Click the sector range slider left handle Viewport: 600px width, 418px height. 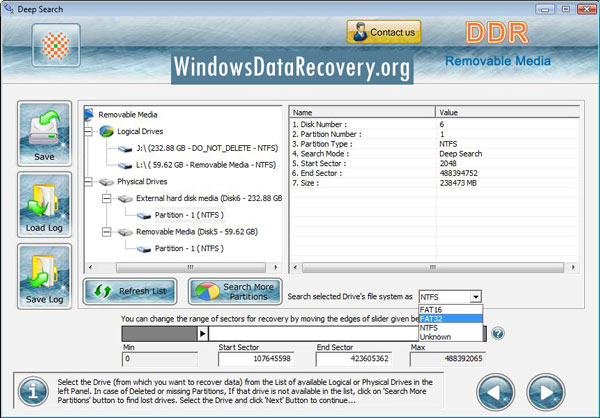click(x=202, y=334)
